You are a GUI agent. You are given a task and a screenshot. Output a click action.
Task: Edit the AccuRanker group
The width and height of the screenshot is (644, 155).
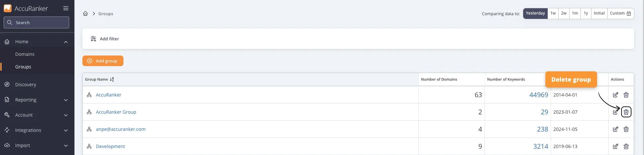pos(615,95)
